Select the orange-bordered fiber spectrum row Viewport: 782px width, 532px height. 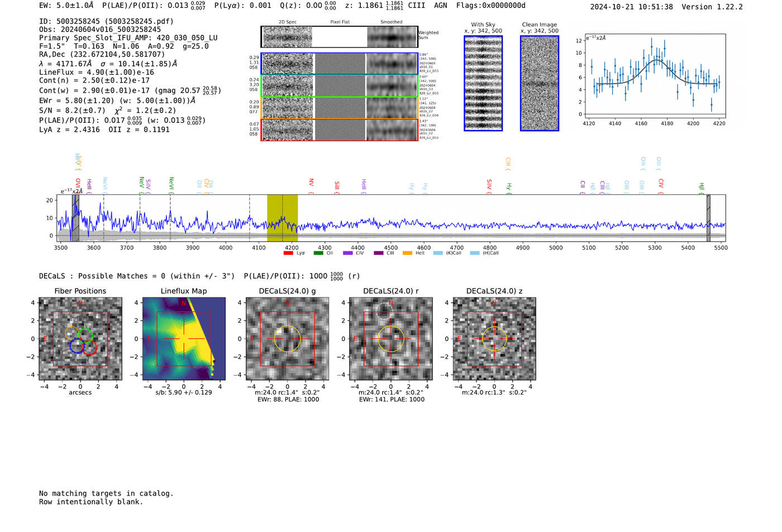coord(339,108)
